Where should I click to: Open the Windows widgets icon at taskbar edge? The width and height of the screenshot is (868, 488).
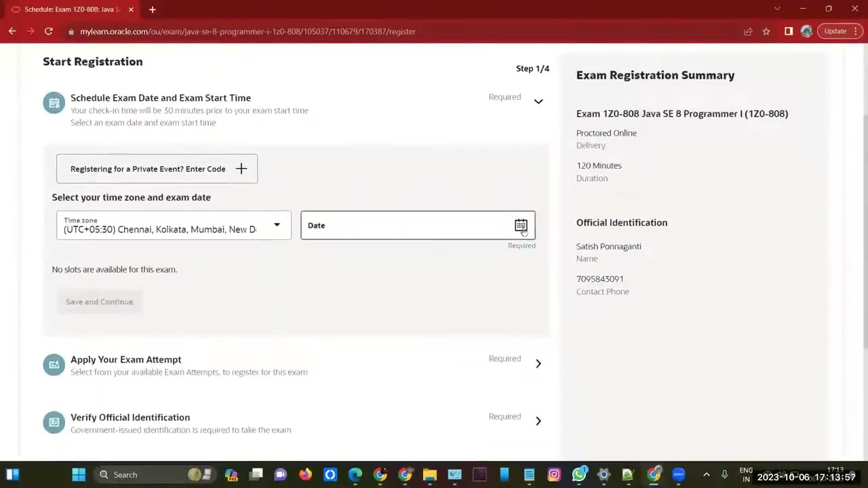12,474
